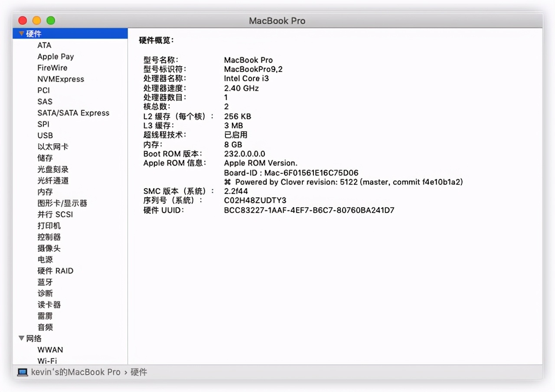Select Wi-Fi under the Network section
The height and width of the screenshot is (392, 555).
coord(48,361)
